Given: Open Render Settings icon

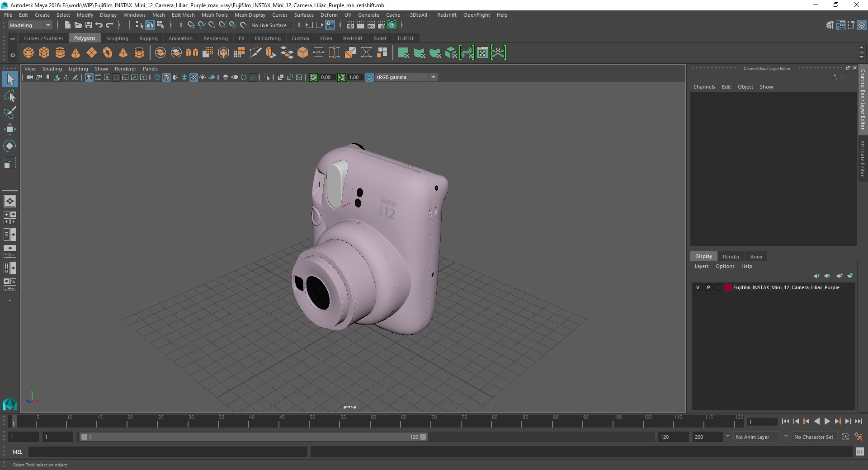Looking at the screenshot, I should (x=382, y=25).
